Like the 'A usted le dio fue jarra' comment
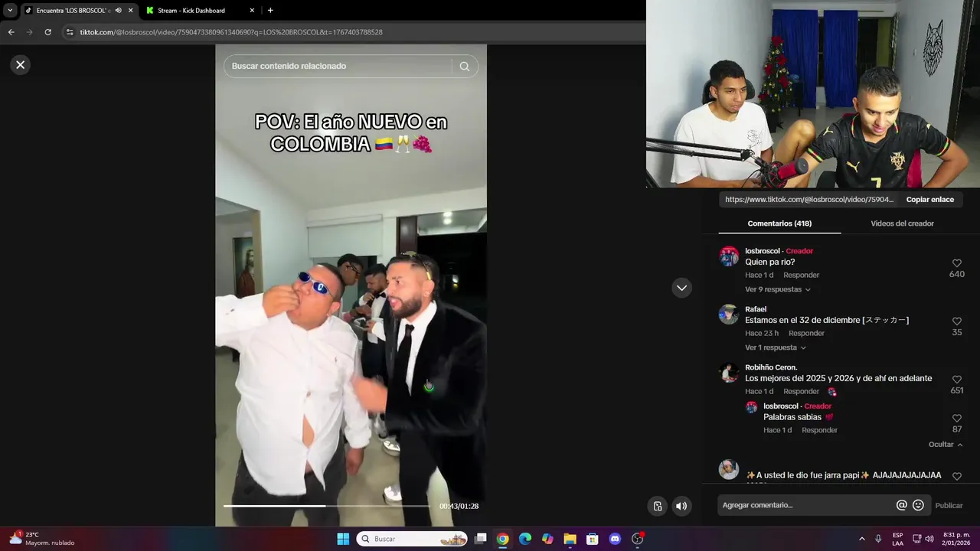The height and width of the screenshot is (551, 980). click(957, 476)
